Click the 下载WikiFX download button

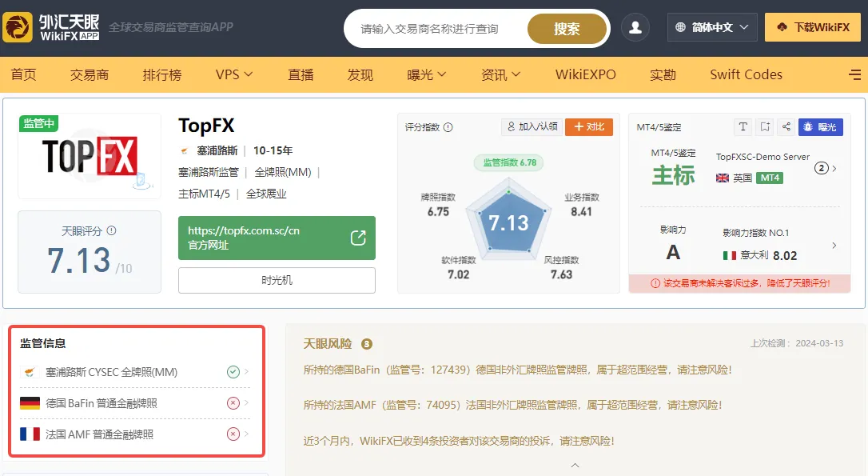click(x=813, y=27)
